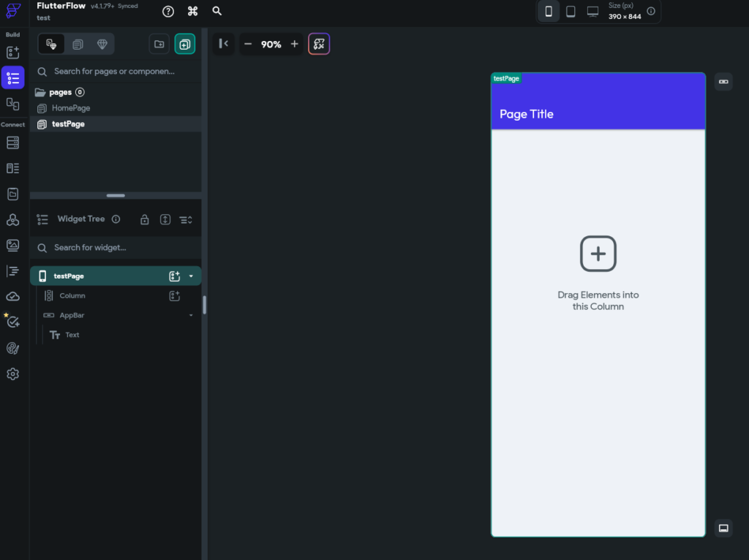Click the Theme Settings palette icon
The height and width of the screenshot is (560, 749).
12,348
